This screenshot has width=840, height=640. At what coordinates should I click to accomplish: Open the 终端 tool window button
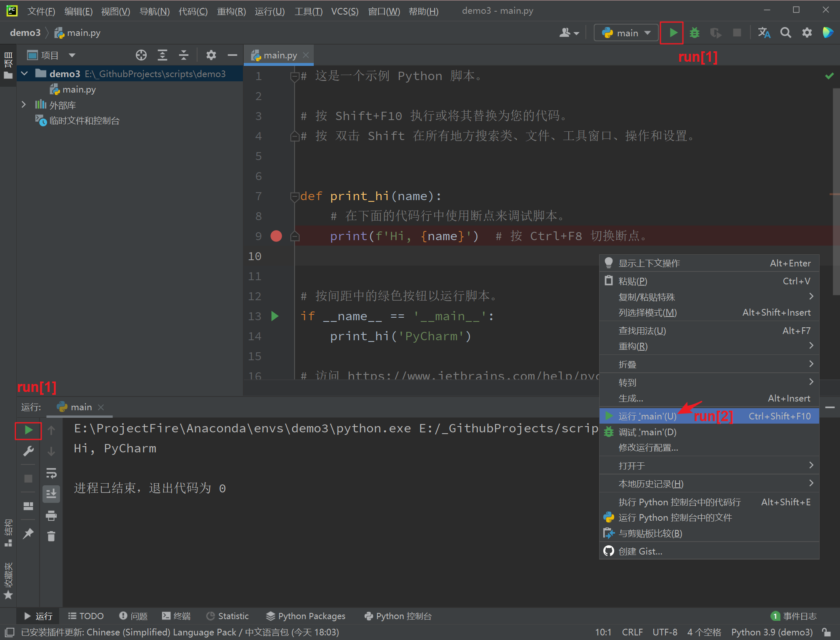176,616
